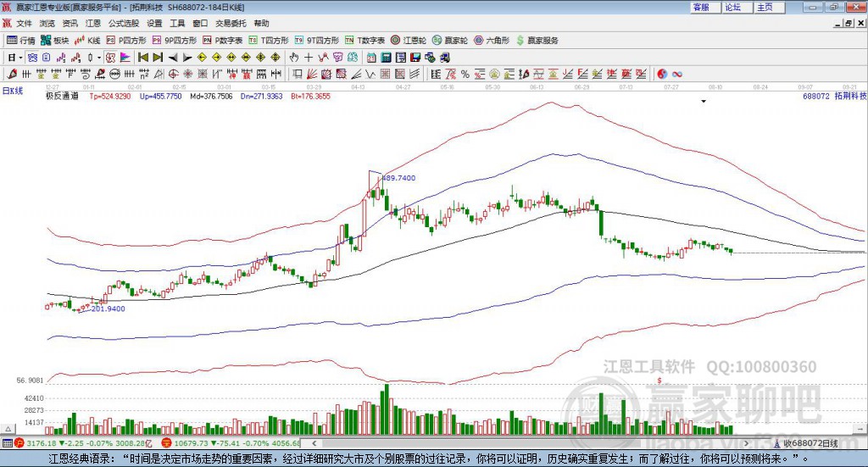
Task: Toggle the 板块 sector view
Action: 55,40
